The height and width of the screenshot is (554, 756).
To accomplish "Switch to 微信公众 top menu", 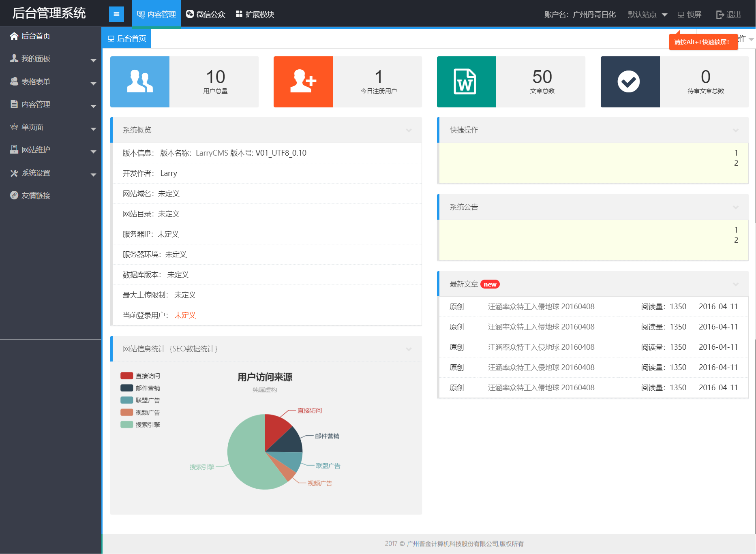I will click(x=206, y=14).
